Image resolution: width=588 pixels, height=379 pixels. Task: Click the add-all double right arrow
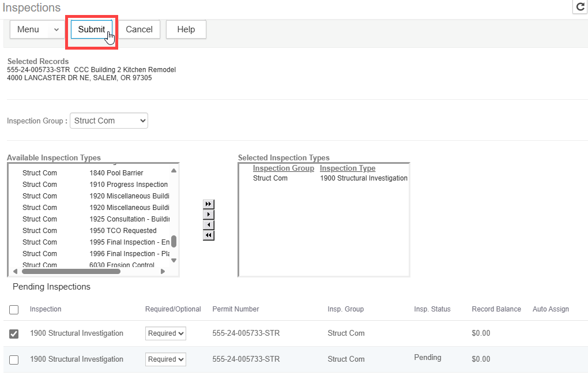(208, 204)
